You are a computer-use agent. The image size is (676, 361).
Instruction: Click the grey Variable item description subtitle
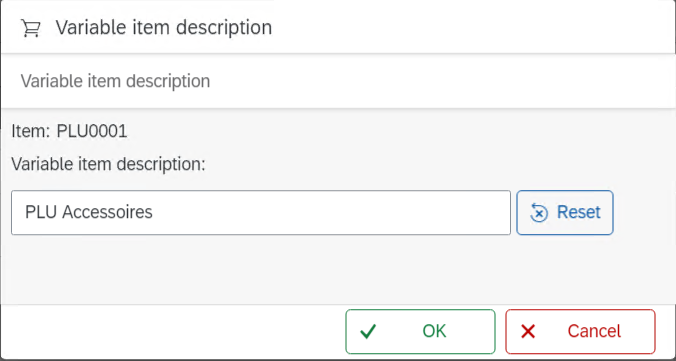click(116, 81)
